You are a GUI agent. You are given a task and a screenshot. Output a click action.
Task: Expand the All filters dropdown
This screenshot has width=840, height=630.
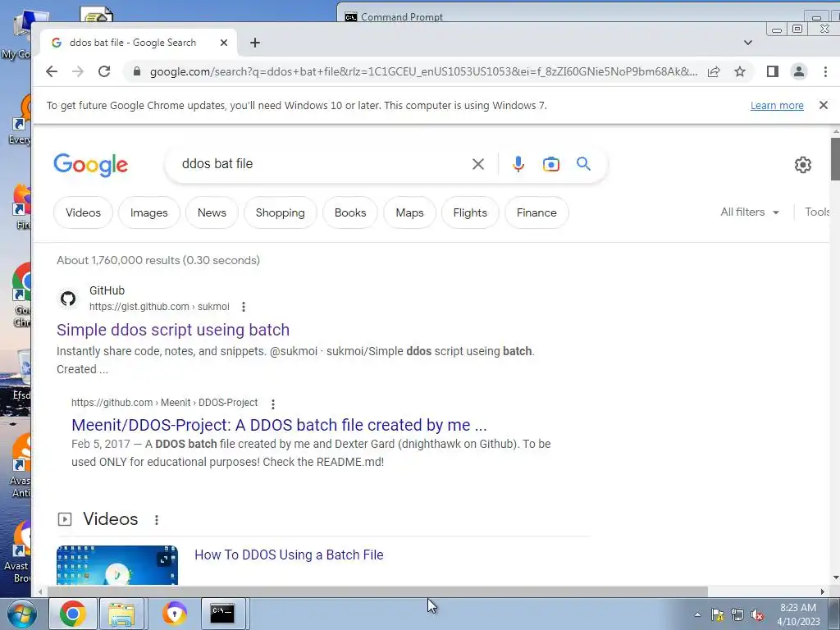[750, 212]
